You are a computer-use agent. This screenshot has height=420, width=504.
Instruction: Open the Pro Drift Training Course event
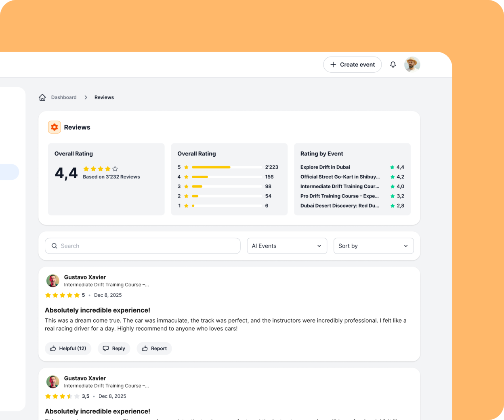pos(339,196)
